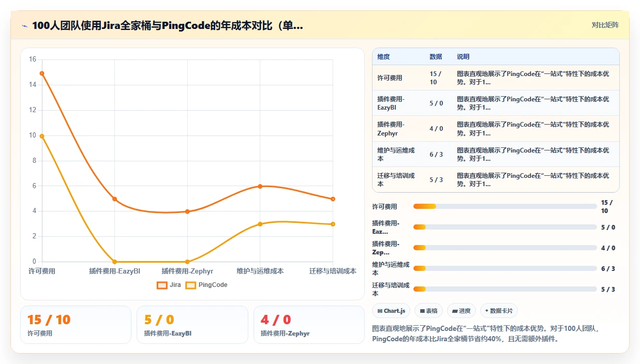Click the 插件费用-Eaz... progress bar

505,227
